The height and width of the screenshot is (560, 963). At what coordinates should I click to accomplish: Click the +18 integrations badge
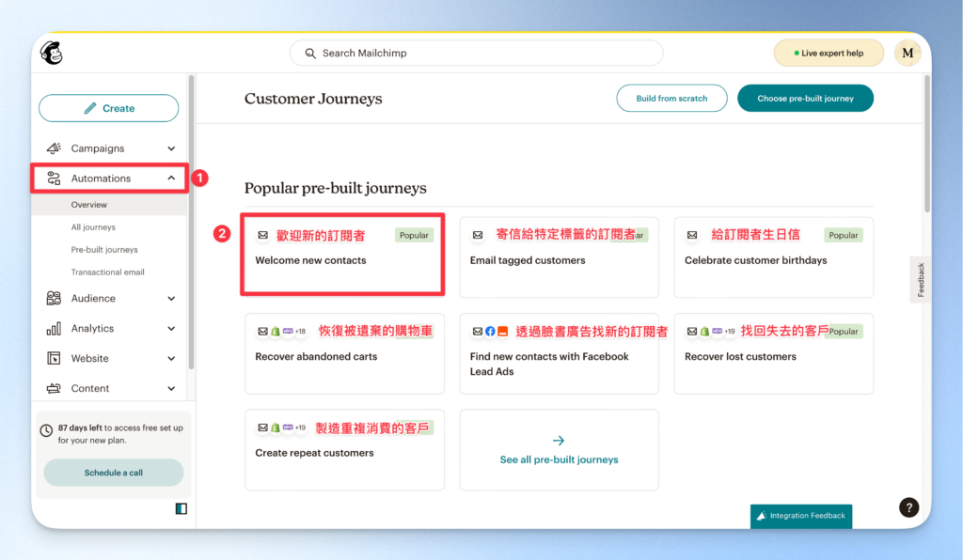(x=300, y=332)
